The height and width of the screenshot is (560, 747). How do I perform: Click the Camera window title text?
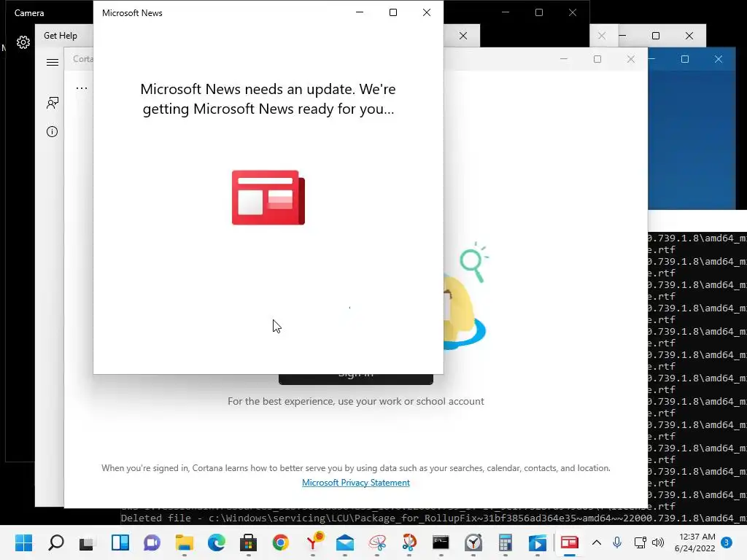(29, 13)
